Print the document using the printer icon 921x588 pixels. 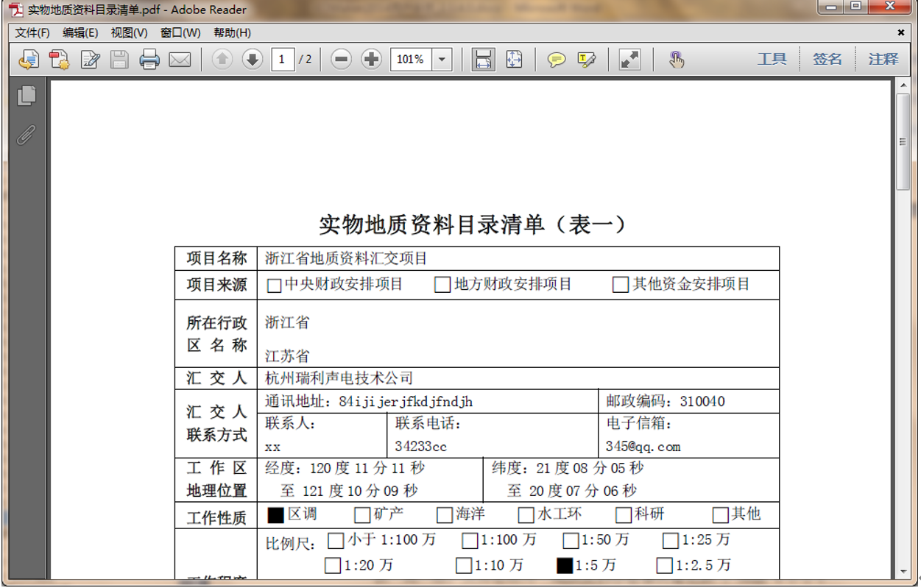(149, 60)
